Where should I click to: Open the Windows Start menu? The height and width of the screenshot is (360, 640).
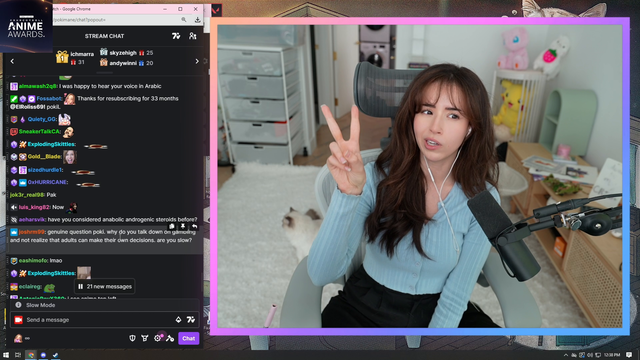pos(6,355)
